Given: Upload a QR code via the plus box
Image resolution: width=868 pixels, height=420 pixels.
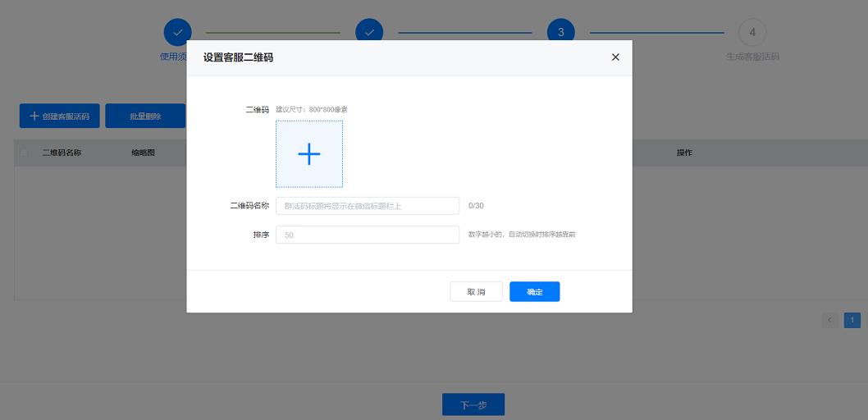Looking at the screenshot, I should 309,154.
